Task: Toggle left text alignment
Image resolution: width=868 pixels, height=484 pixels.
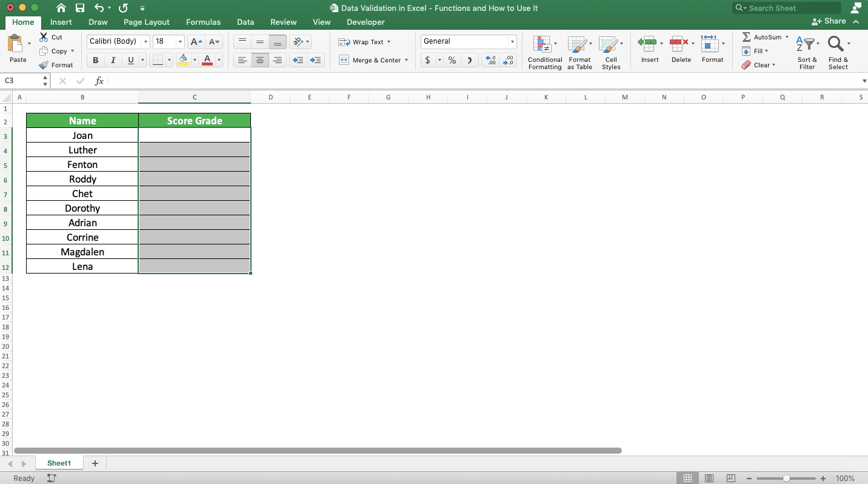Action: pos(242,60)
